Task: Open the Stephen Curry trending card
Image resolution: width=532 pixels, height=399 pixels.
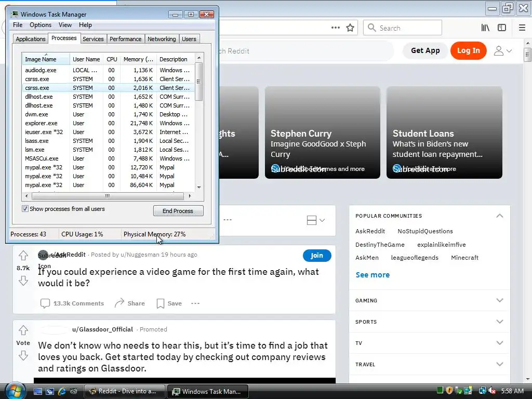Action: [x=322, y=132]
